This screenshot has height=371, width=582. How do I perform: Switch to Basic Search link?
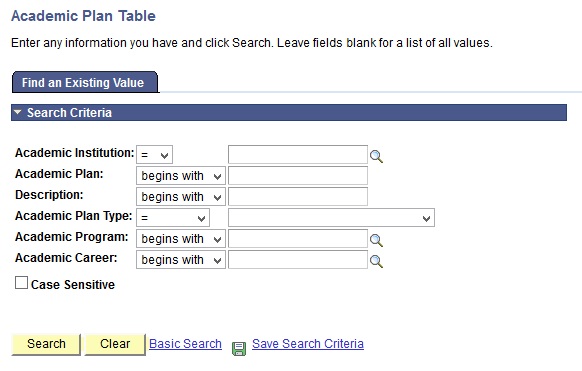pyautogui.click(x=185, y=344)
